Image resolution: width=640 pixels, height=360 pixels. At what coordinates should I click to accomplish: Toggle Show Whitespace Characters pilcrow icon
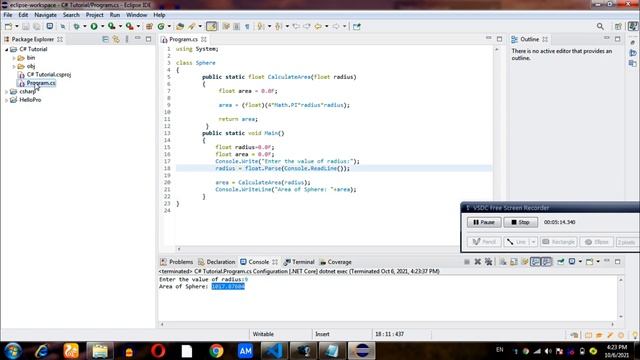point(247,27)
